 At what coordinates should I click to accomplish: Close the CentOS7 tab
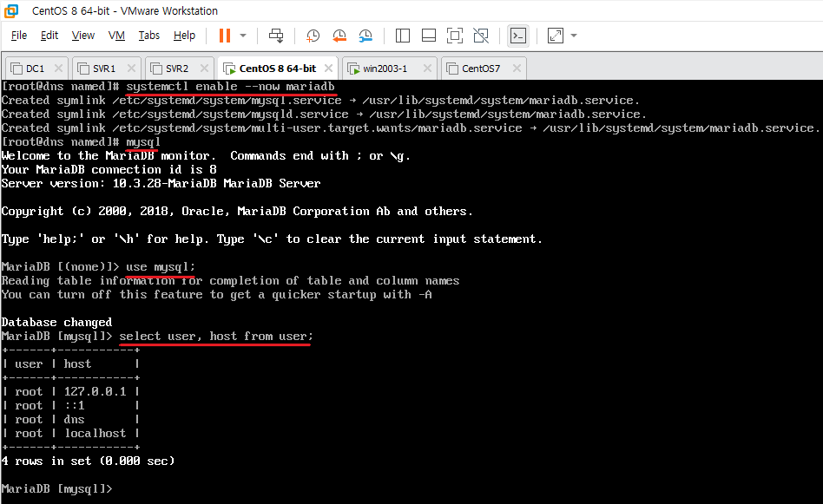pos(517,69)
